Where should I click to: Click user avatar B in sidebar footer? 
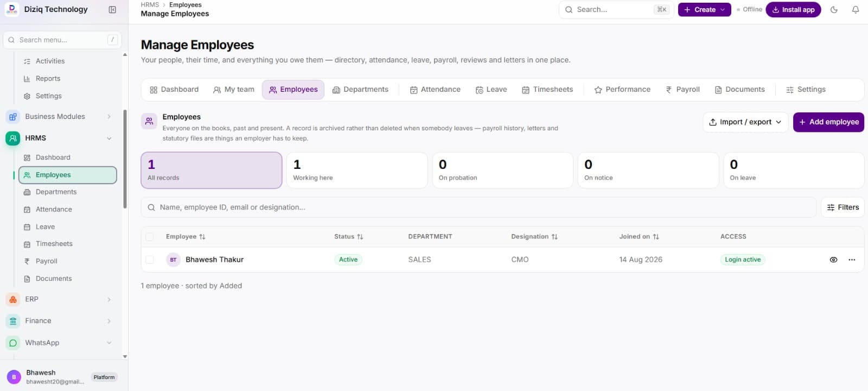[14, 377]
